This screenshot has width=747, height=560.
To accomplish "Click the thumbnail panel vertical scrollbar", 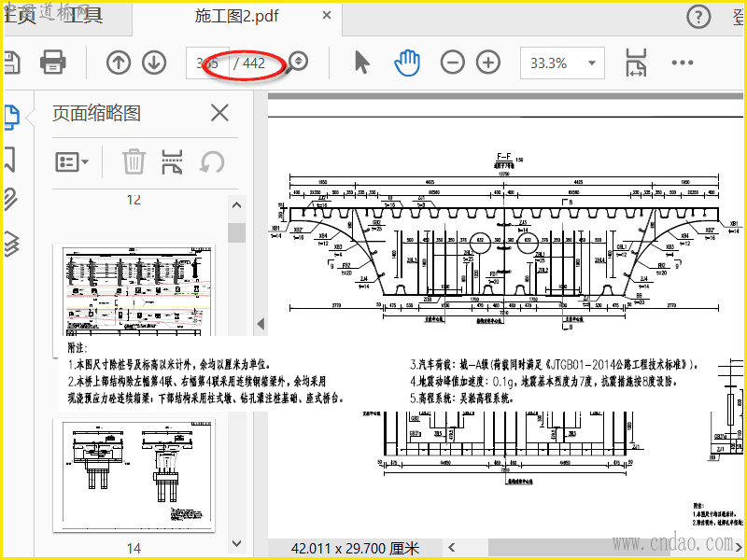I will point(236,231).
